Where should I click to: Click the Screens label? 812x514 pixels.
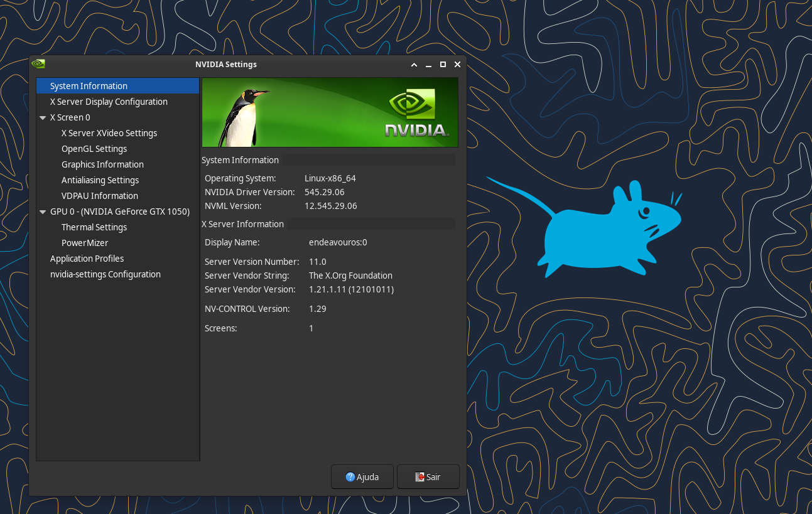pyautogui.click(x=220, y=328)
